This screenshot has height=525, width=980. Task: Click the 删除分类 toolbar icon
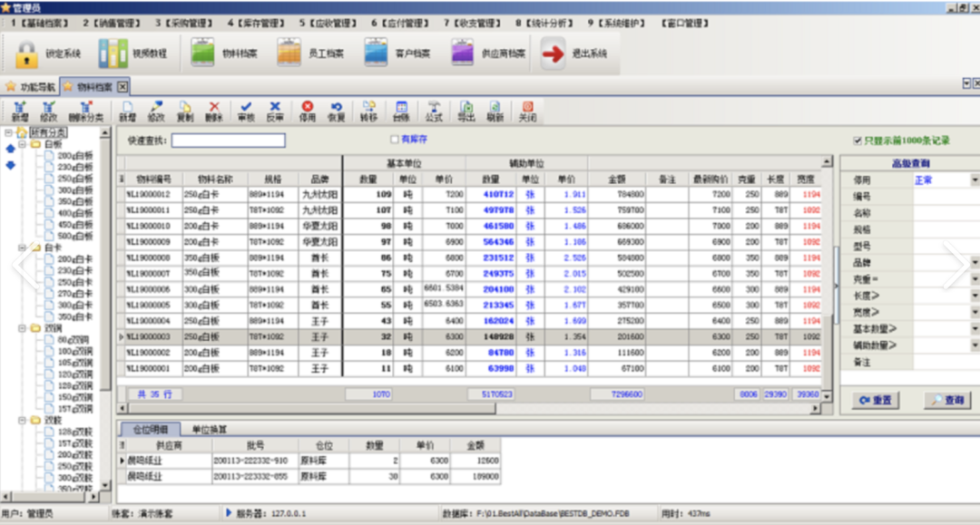[x=85, y=112]
